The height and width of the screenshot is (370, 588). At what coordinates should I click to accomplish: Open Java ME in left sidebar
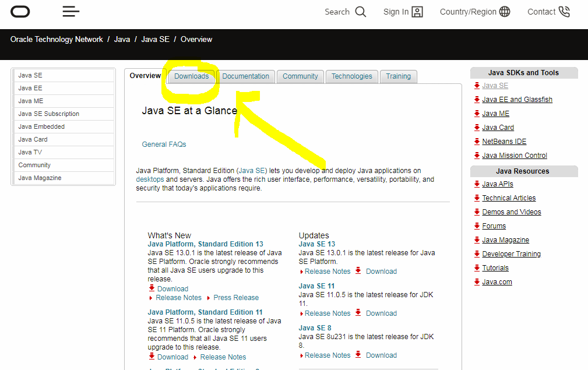64,101
